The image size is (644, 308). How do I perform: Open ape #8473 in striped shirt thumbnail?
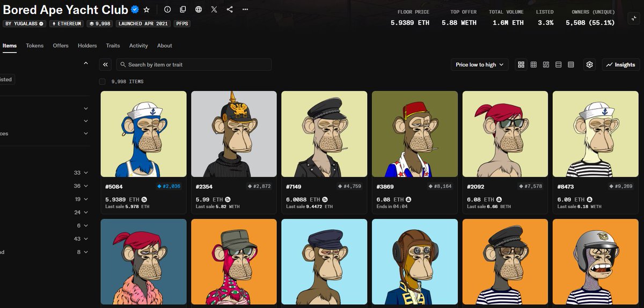point(596,134)
